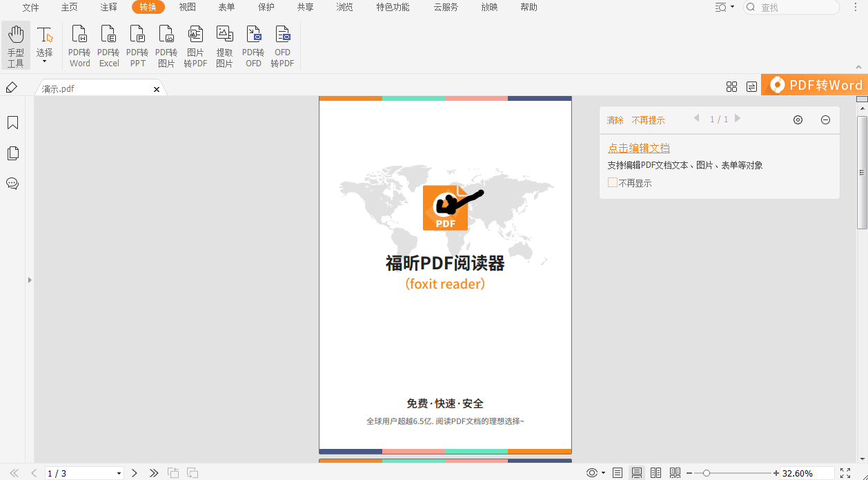Open the 放映 tab
The image size is (868, 480).
489,8
